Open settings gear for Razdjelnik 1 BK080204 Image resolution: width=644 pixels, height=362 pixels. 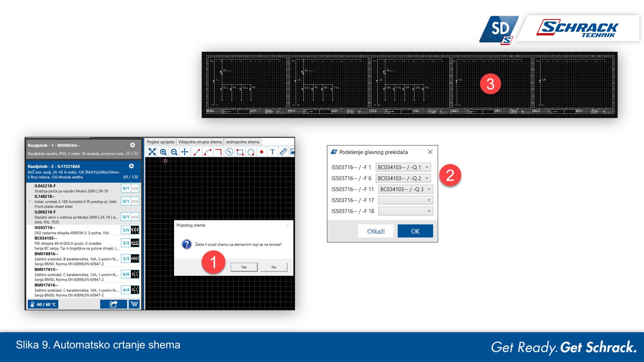pyautogui.click(x=133, y=145)
